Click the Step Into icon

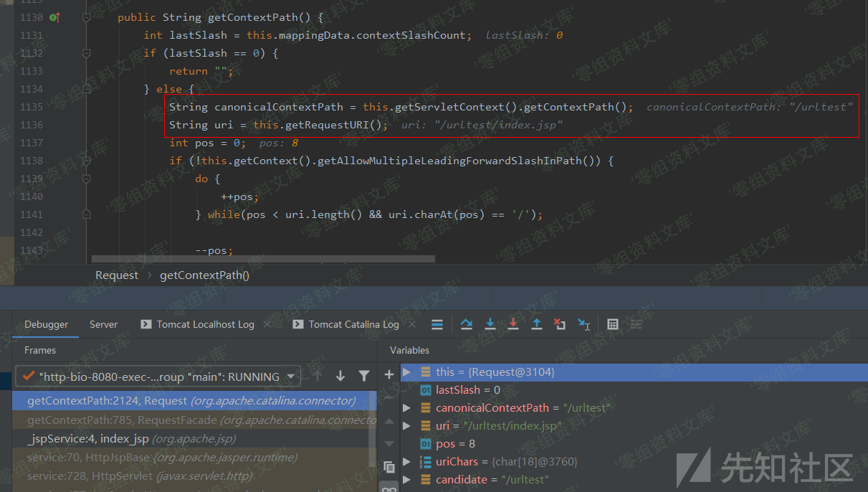tap(490, 325)
